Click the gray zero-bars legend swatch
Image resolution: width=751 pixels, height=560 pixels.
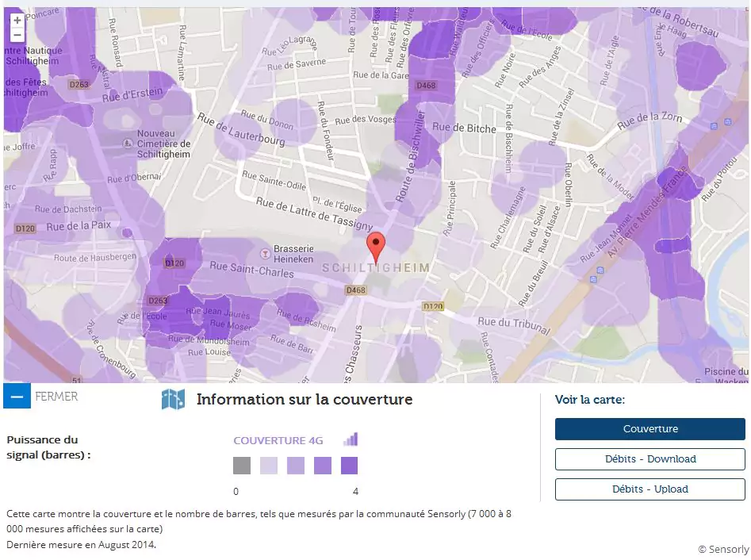click(242, 466)
